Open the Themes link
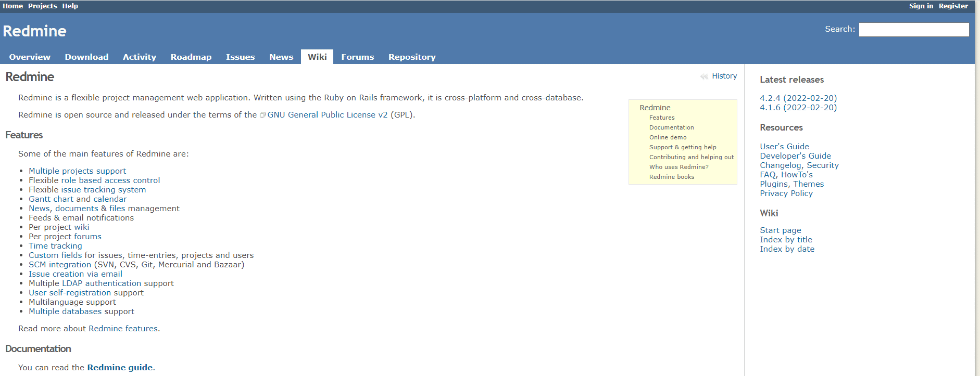The width and height of the screenshot is (980, 376). click(809, 184)
